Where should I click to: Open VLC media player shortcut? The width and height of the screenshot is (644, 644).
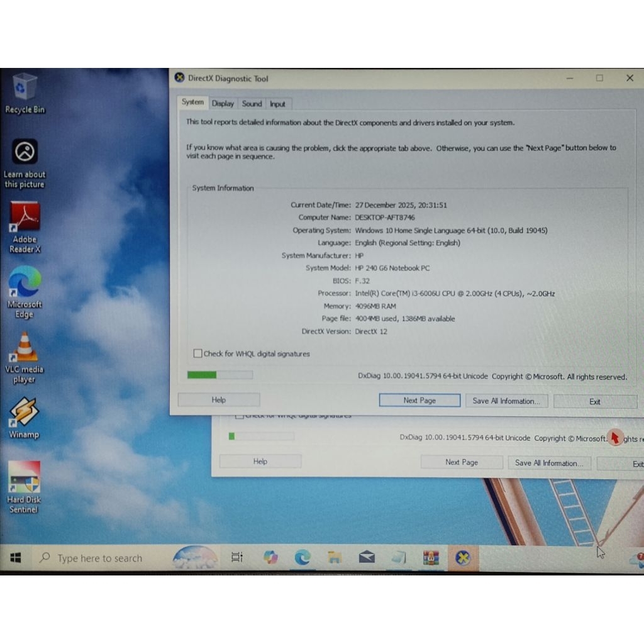[25, 347]
